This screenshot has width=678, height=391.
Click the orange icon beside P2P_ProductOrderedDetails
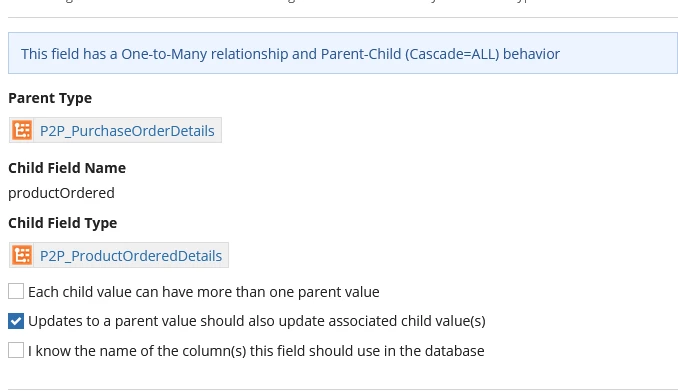click(22, 255)
